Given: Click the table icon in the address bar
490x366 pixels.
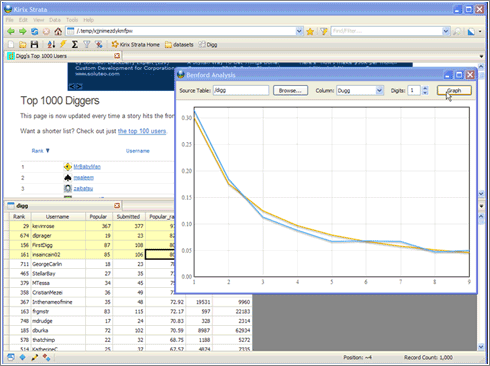Looking at the screenshot, I should click(70, 31).
